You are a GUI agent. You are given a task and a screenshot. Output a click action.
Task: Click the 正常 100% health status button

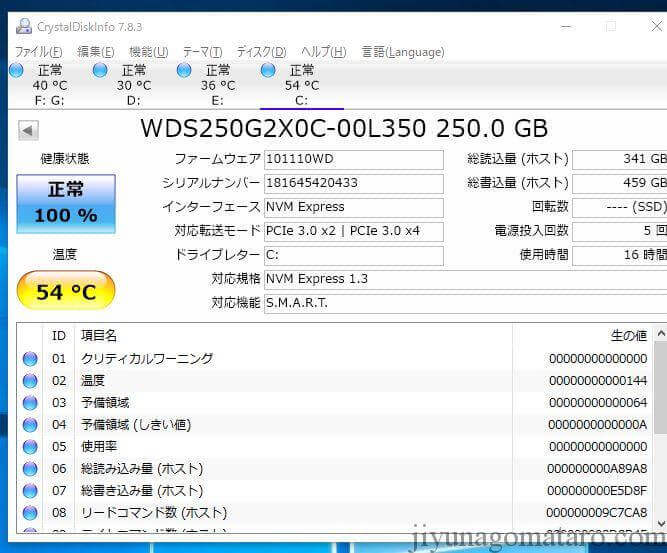[66, 203]
